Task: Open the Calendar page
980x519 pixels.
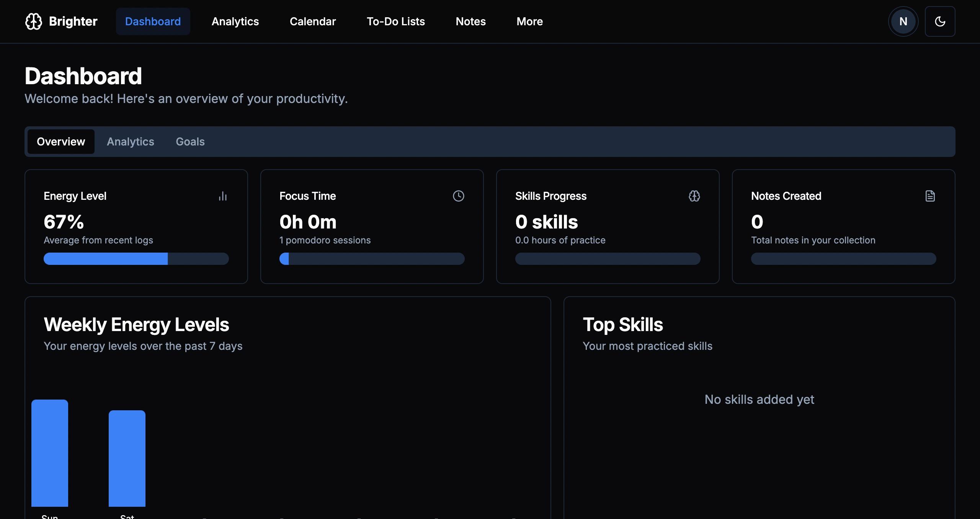Action: click(x=313, y=21)
